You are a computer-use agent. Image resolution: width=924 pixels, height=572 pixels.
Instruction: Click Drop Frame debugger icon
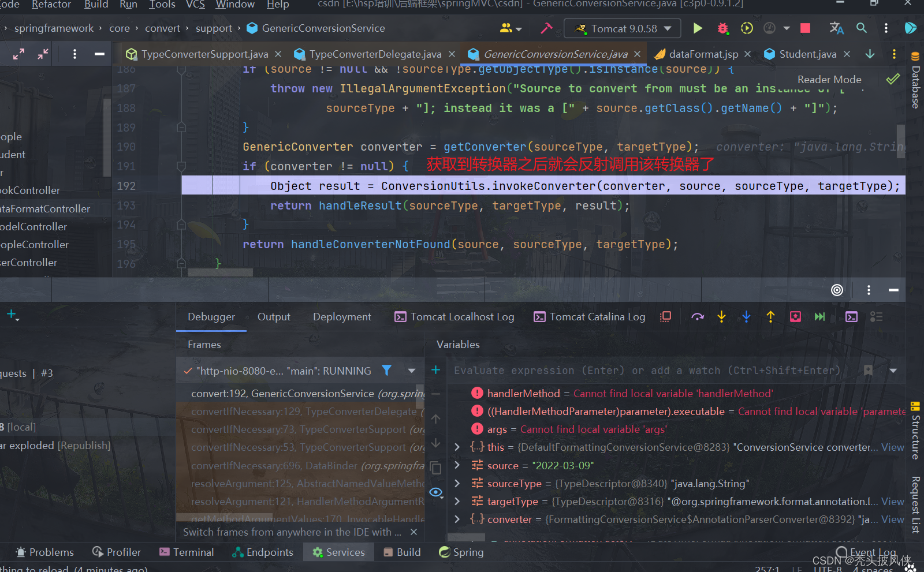[x=795, y=317]
